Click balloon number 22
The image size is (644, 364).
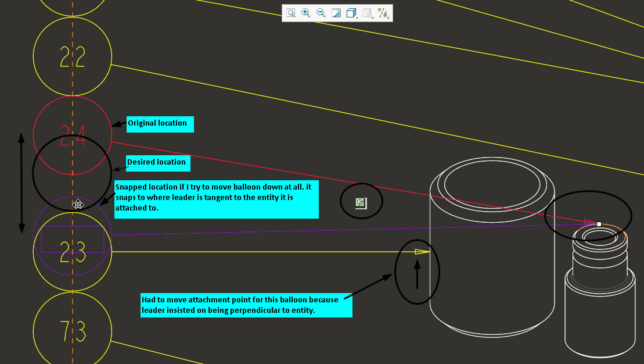(72, 57)
